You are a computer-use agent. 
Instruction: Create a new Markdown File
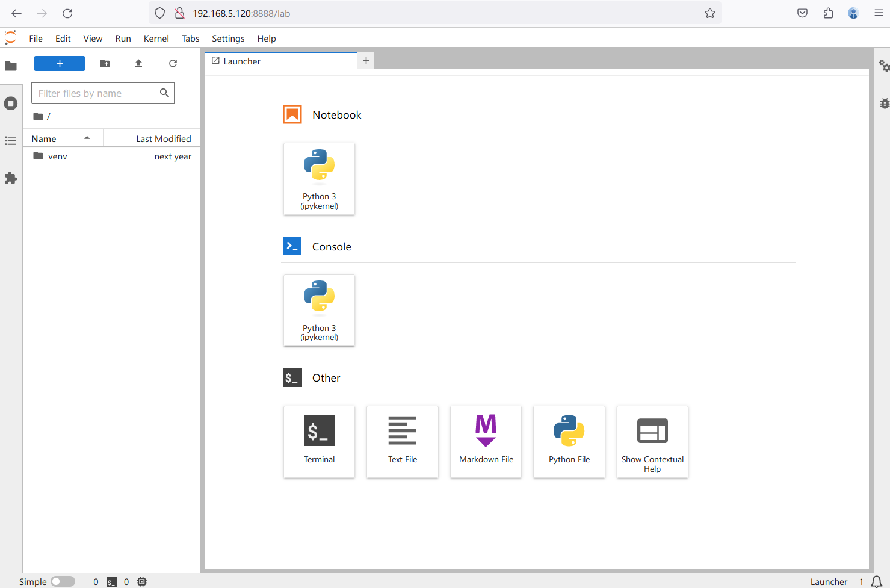click(486, 442)
